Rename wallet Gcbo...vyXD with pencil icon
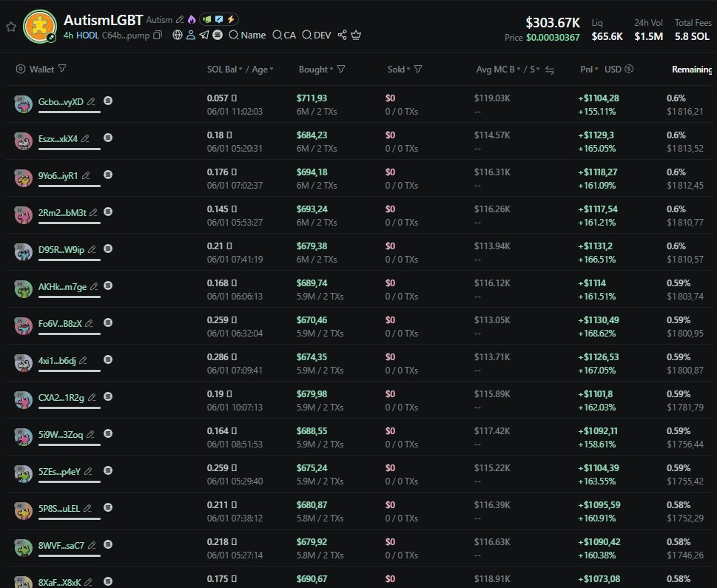This screenshot has height=588, width=717. (x=92, y=101)
